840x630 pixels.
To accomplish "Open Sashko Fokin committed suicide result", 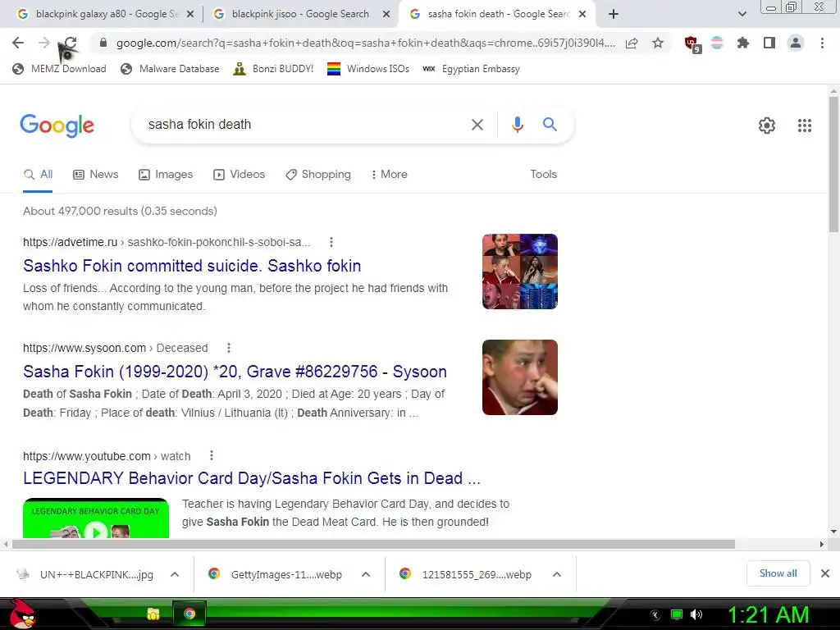I will pos(192,266).
